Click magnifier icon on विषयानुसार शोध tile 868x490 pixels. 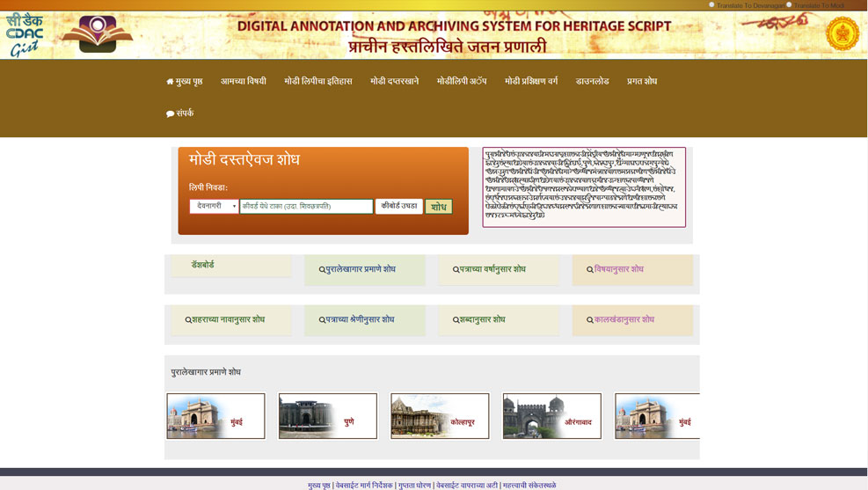coord(590,270)
